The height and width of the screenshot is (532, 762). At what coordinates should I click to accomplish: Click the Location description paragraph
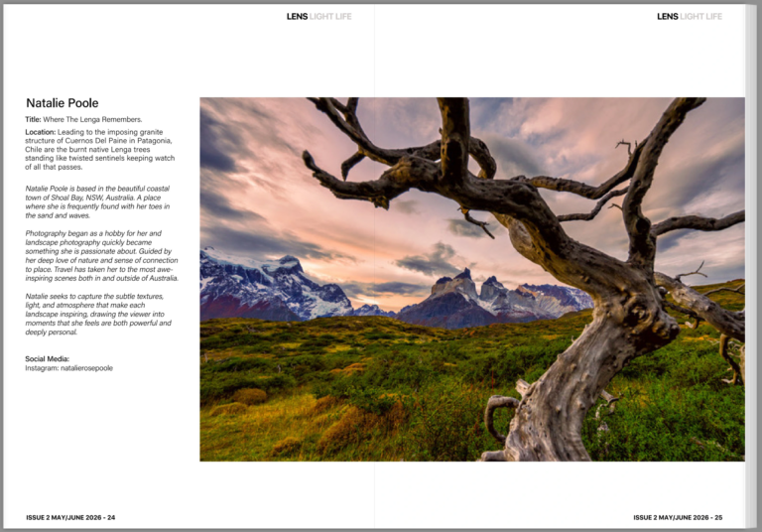(x=99, y=149)
